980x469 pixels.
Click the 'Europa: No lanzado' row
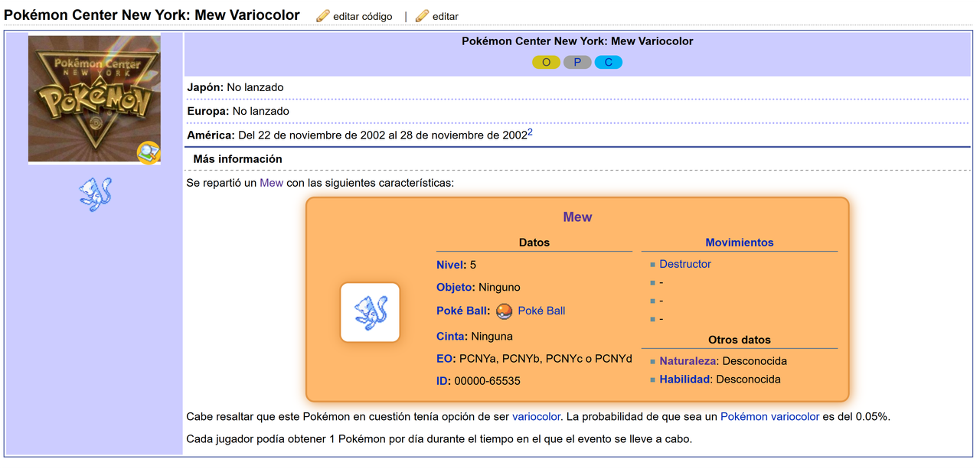click(577, 111)
